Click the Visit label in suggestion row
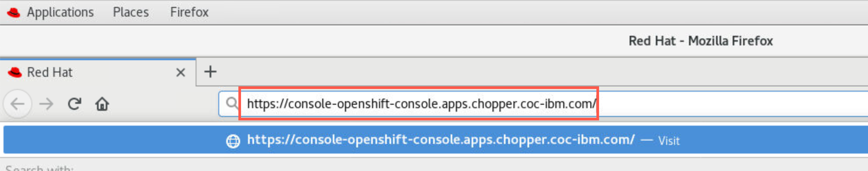This screenshot has width=868, height=171. point(669,140)
